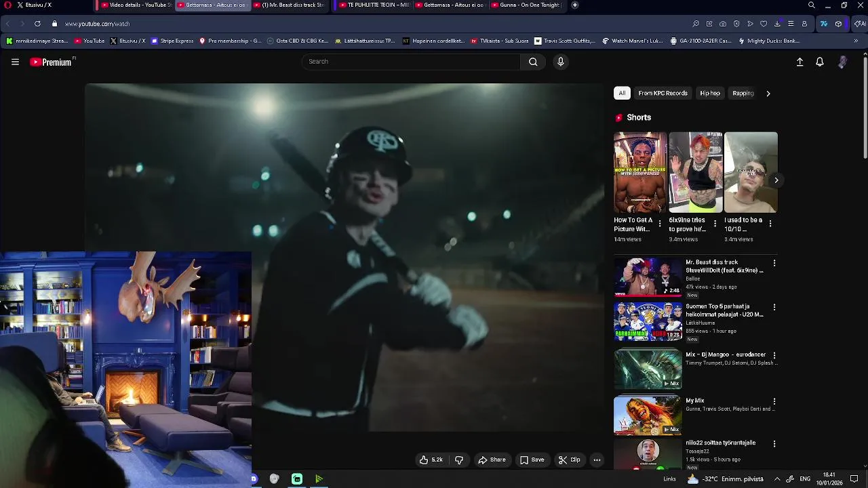Open taskbar clock showing 18.41

829,479
